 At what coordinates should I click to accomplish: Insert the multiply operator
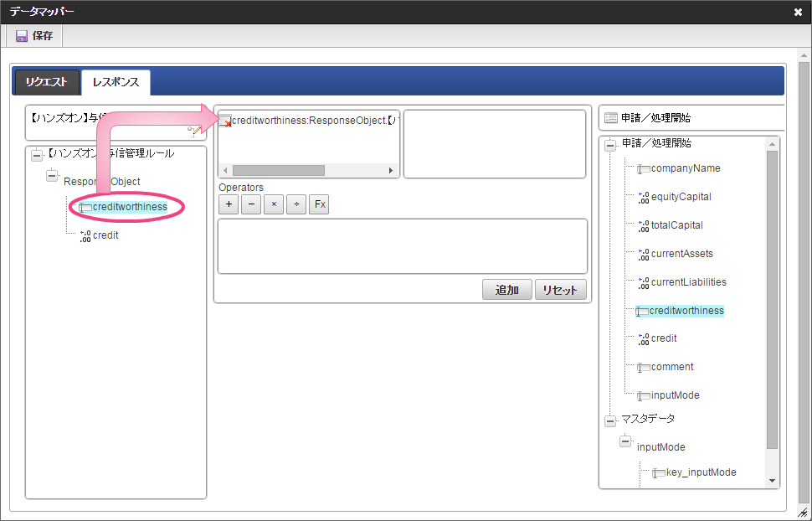click(x=274, y=204)
